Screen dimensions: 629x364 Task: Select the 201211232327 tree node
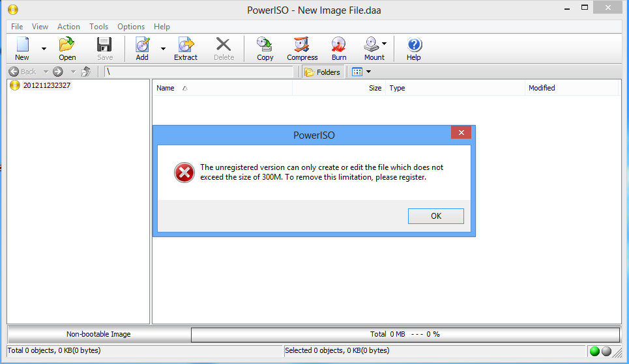click(x=46, y=85)
